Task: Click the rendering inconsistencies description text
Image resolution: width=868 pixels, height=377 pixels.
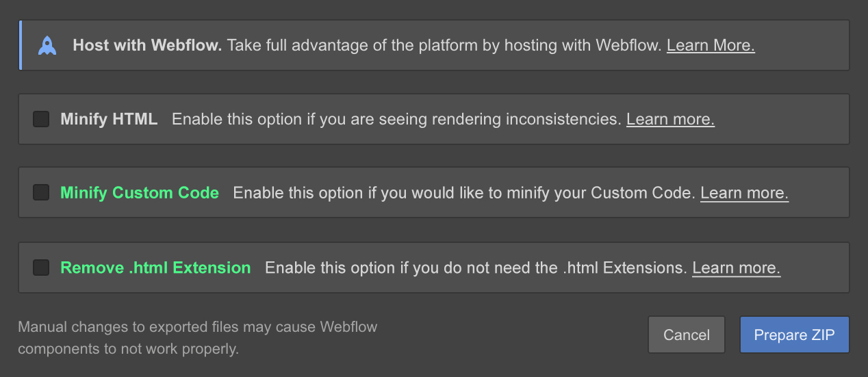Action: pos(396,119)
